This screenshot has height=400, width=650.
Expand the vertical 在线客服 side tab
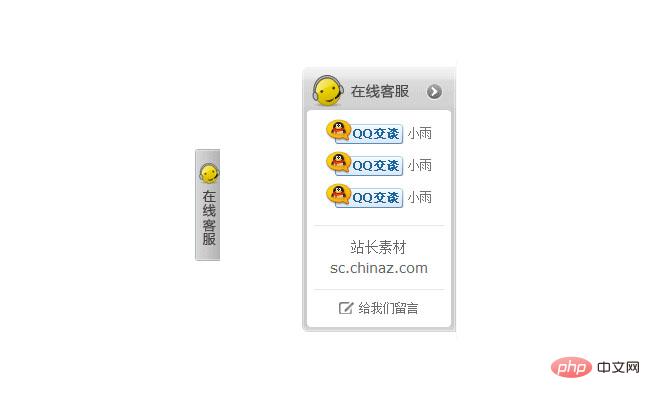click(x=208, y=205)
